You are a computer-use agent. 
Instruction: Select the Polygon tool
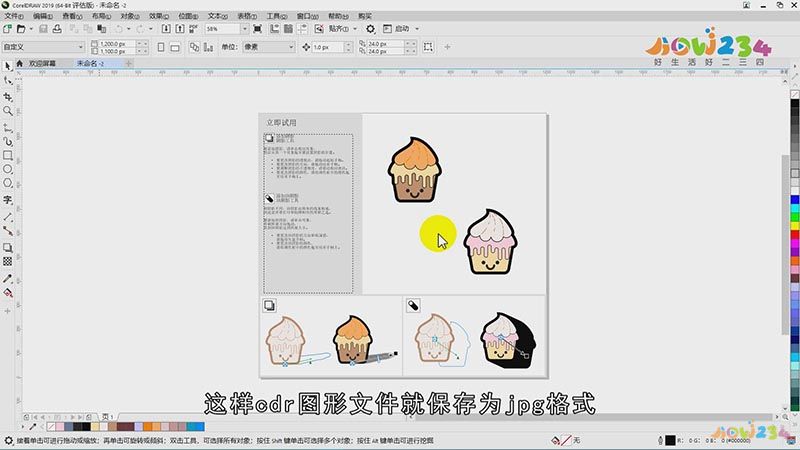[x=8, y=183]
